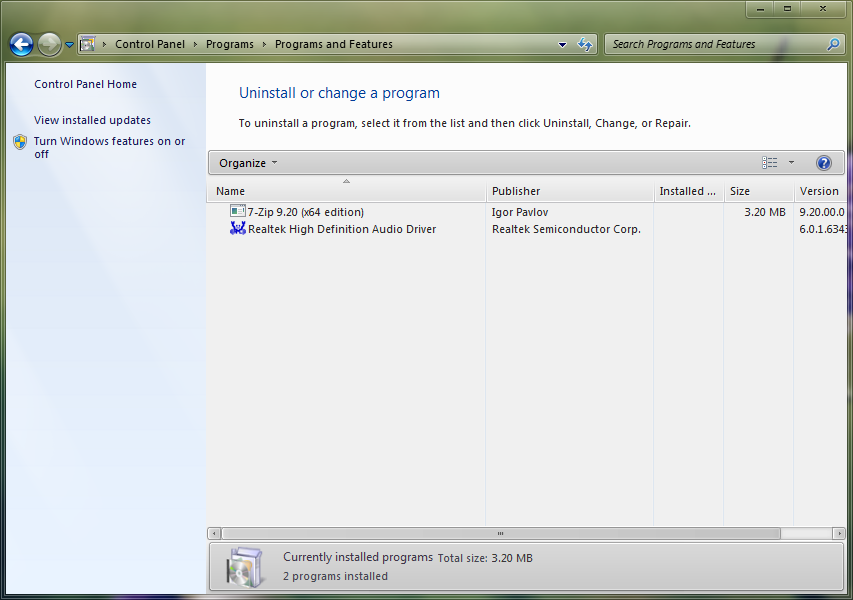Click the Realtek Semiconductor Corp. publisher cell
This screenshot has width=853, height=600.
[x=566, y=229]
